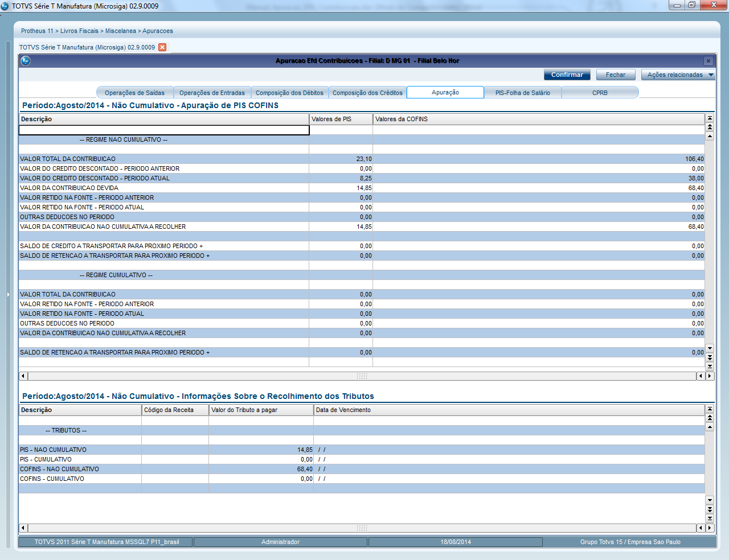Click the Valores da COFINS column header
Viewport: 729px width, 560px height.
539,119
